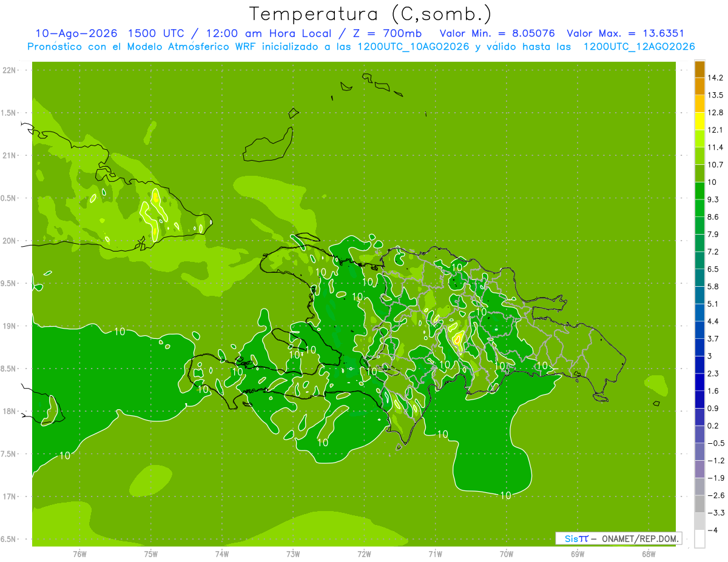728x562 pixels.
Task: Click the 11.4 color scale label
Action: point(716,147)
